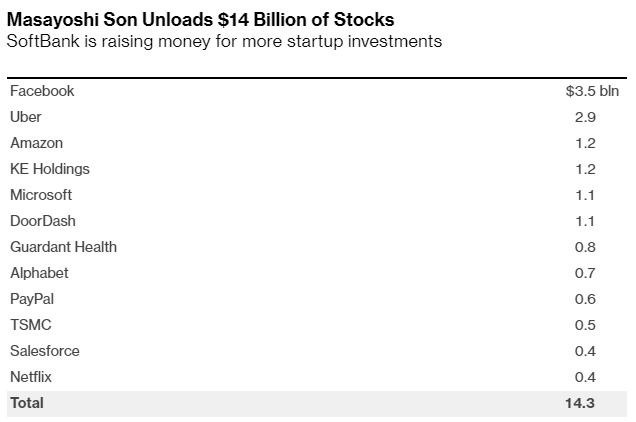
Task: Select the 2.9 value for Uber
Action: coord(586,117)
